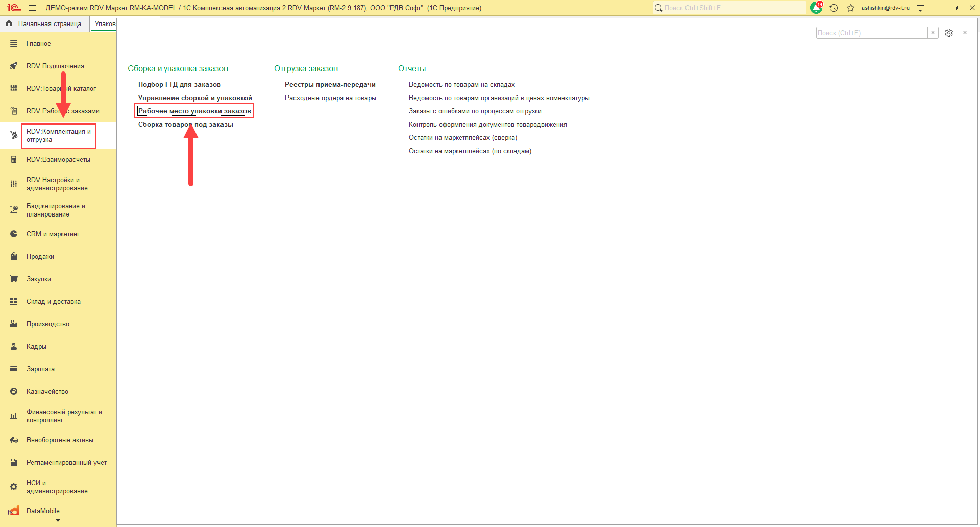Open Сборка товаров под заказы
The image size is (980, 527).
coord(186,124)
